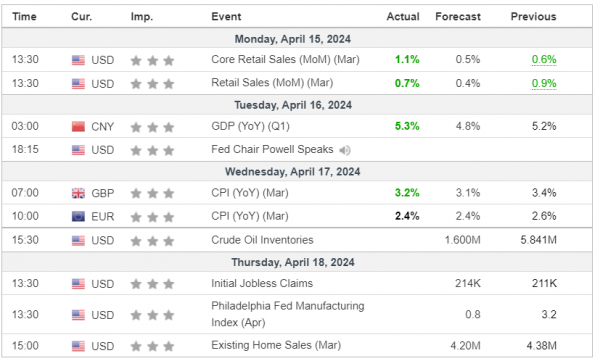Click the Time column header
Viewport: 600px width, 361px height.
24,16
